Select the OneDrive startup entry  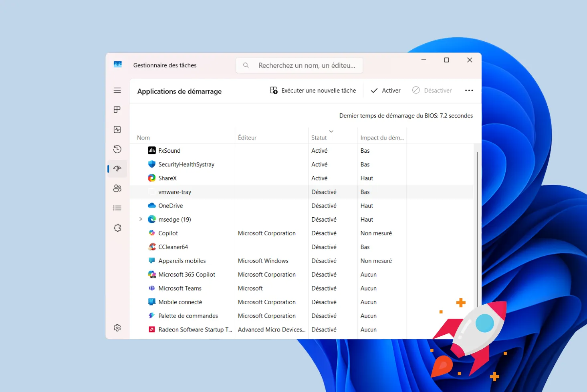click(170, 206)
